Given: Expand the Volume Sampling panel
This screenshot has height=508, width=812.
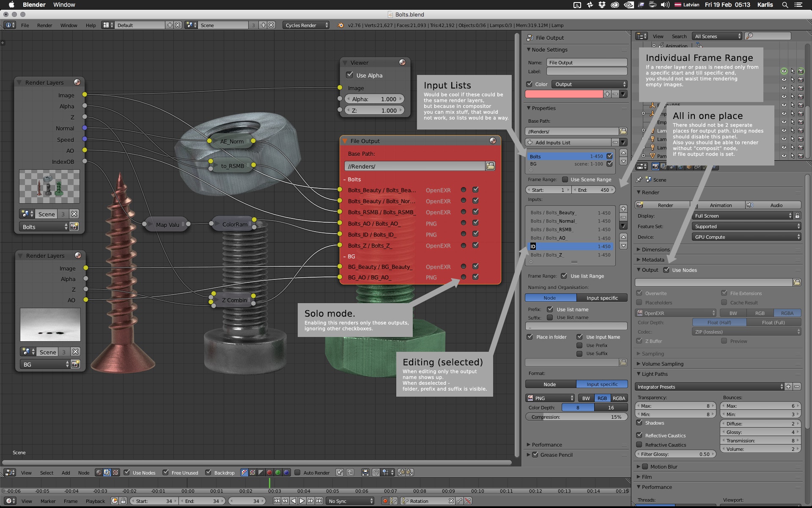Looking at the screenshot, I should [662, 364].
